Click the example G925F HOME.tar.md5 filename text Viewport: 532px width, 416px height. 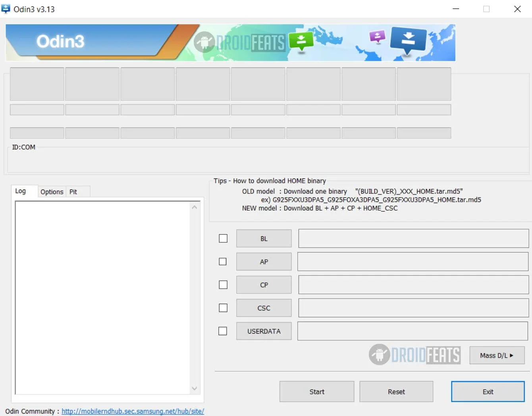coord(376,200)
